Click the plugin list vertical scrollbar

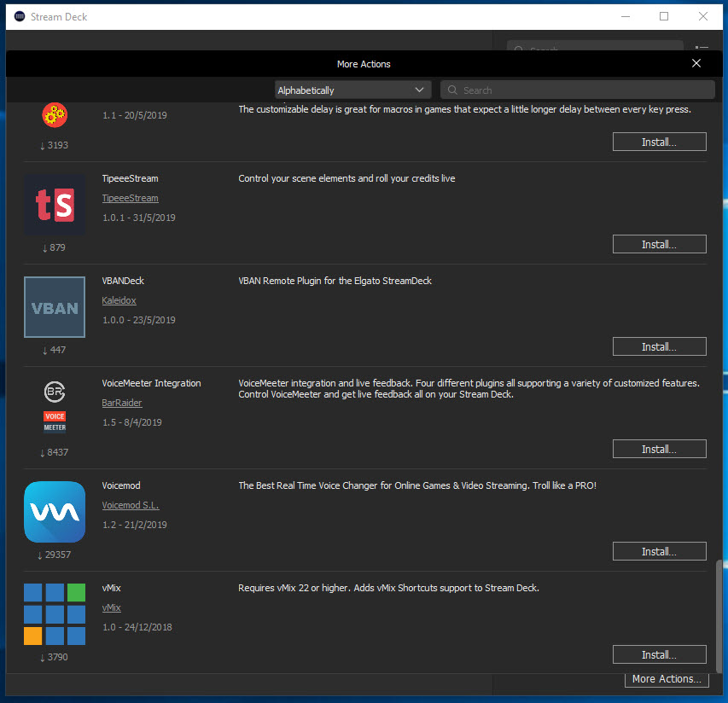(719, 615)
